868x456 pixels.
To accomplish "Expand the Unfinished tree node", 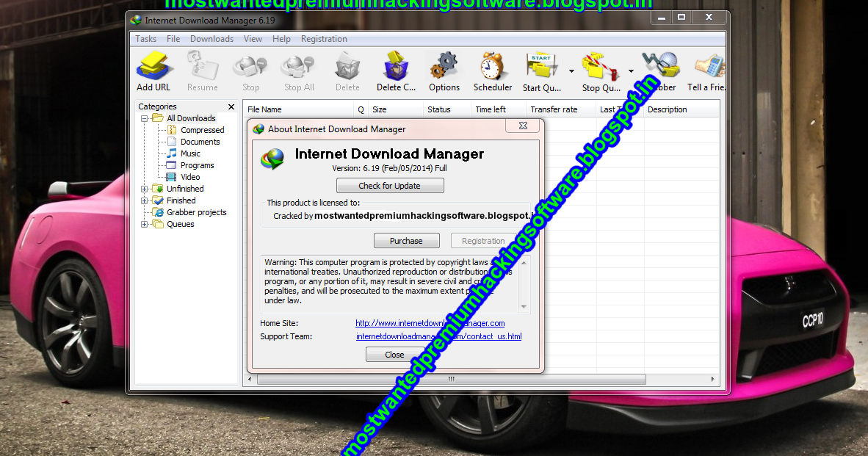I will pyautogui.click(x=145, y=189).
